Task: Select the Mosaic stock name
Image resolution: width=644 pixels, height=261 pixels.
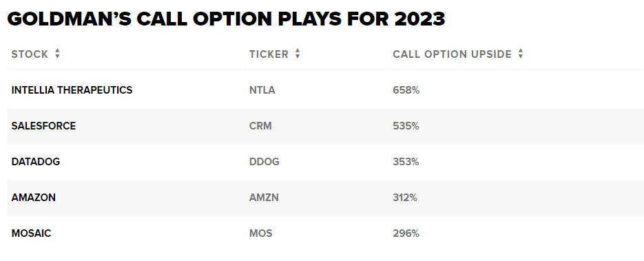Action: [31, 233]
